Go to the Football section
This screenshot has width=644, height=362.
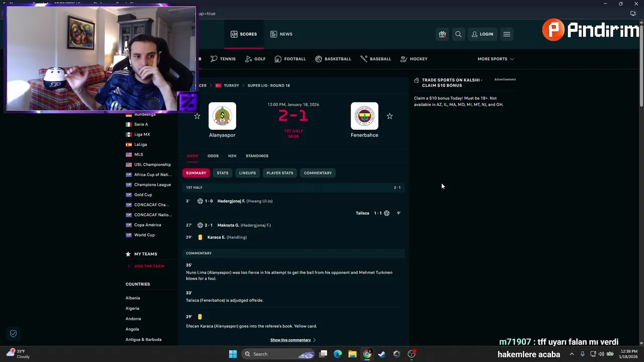[x=290, y=59]
